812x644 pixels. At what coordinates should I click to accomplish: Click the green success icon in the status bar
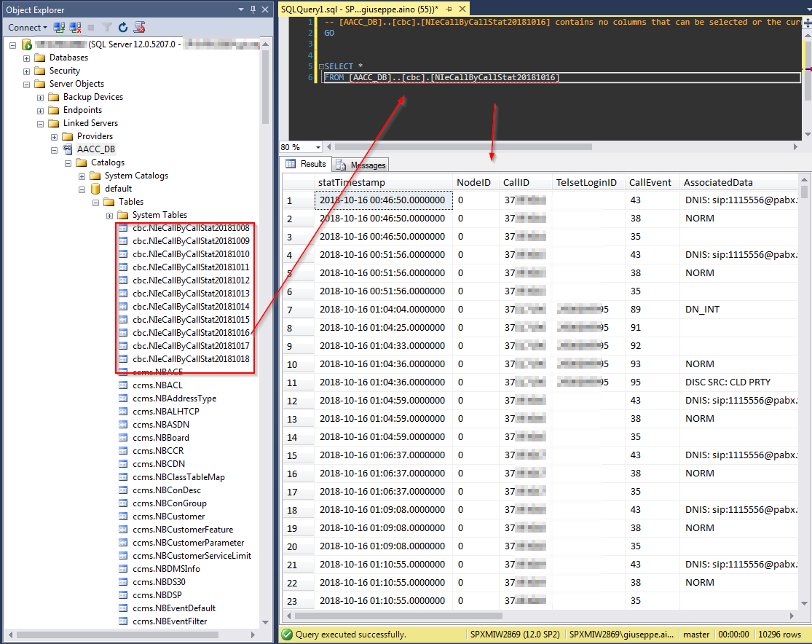286,635
